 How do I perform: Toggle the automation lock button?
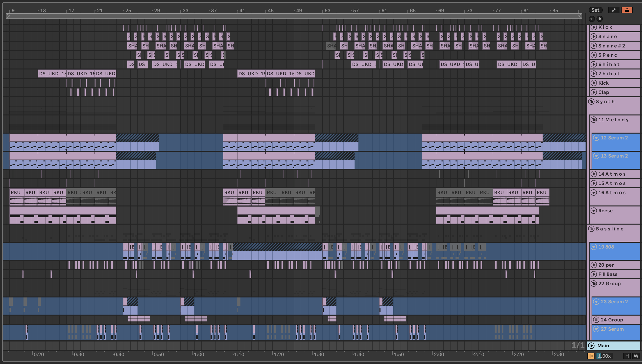click(627, 10)
